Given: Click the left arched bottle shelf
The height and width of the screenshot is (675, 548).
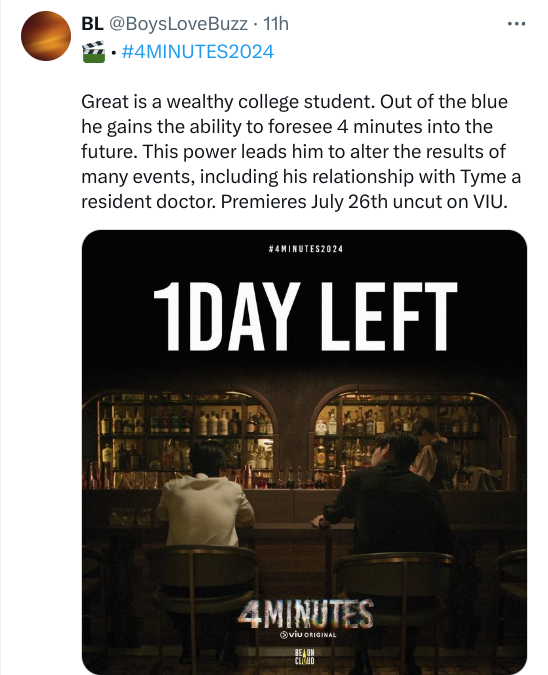Looking at the screenshot, I should (185, 435).
